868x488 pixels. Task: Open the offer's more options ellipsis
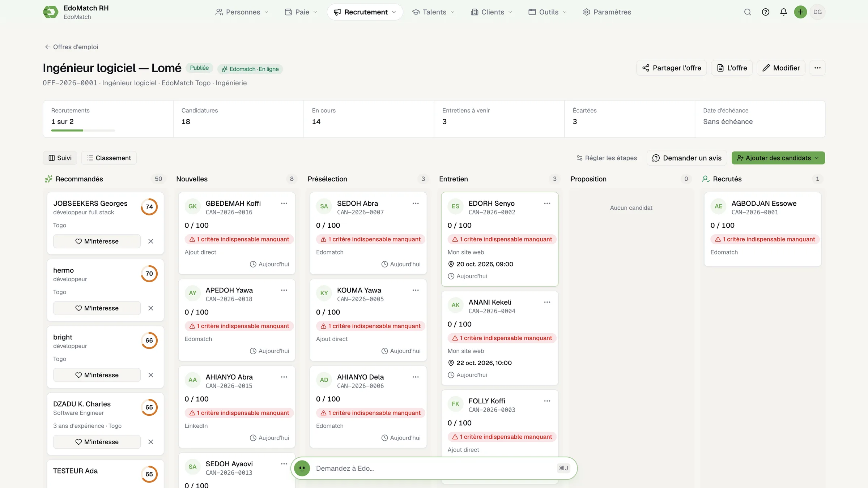coord(817,68)
